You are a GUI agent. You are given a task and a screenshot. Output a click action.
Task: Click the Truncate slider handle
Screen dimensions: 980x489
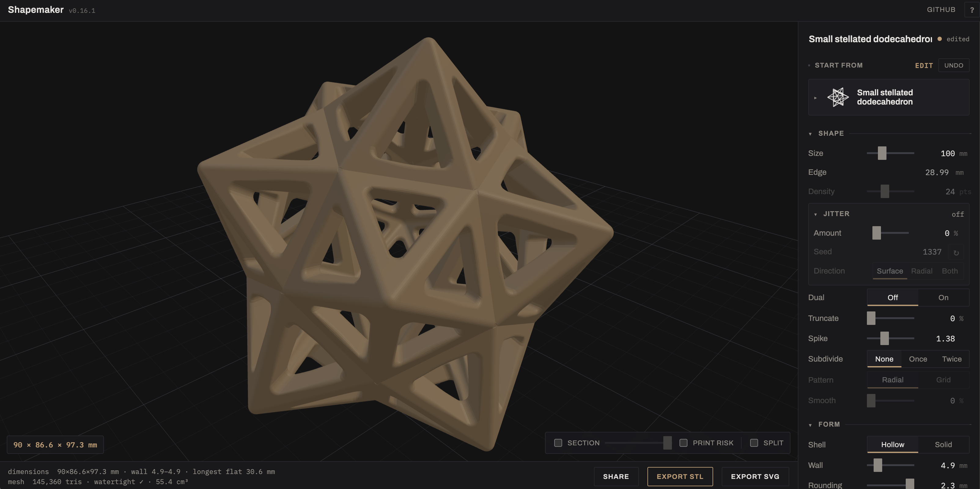[871, 318]
